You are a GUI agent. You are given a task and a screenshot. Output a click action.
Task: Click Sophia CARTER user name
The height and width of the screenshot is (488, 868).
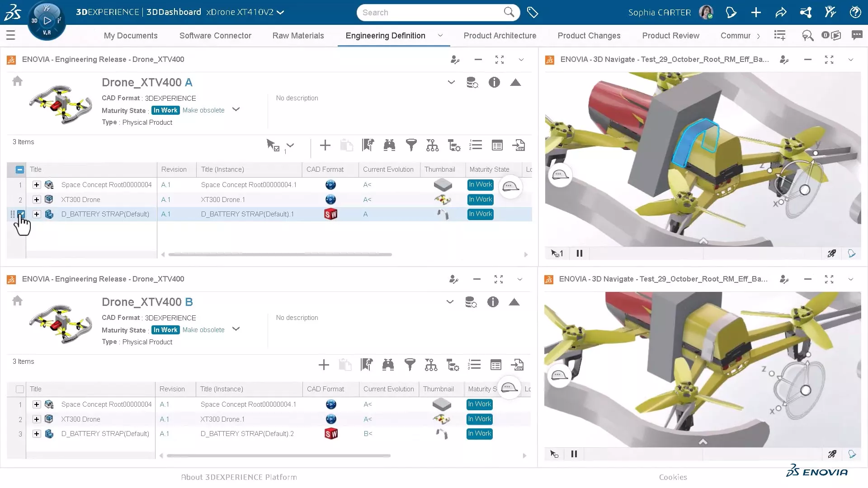pos(660,13)
